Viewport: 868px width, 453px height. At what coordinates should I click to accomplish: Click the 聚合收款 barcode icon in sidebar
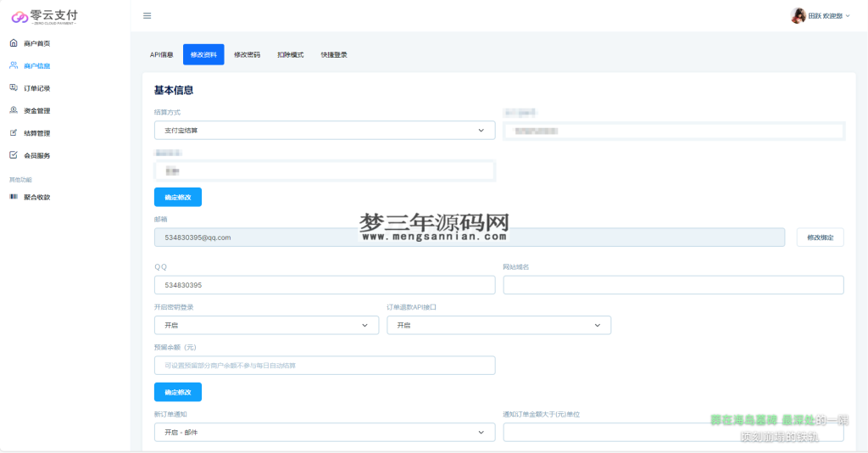(14, 197)
